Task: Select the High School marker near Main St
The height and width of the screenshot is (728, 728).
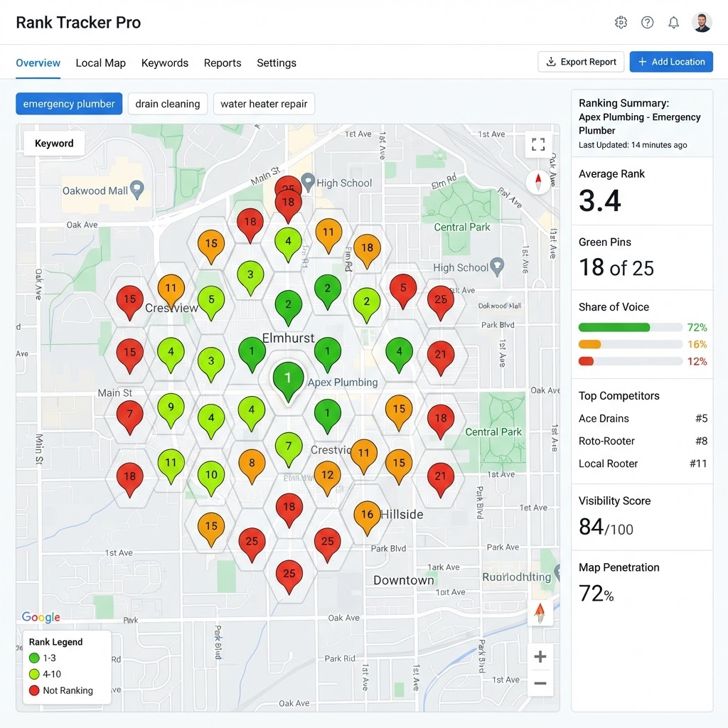Action: pos(308,183)
